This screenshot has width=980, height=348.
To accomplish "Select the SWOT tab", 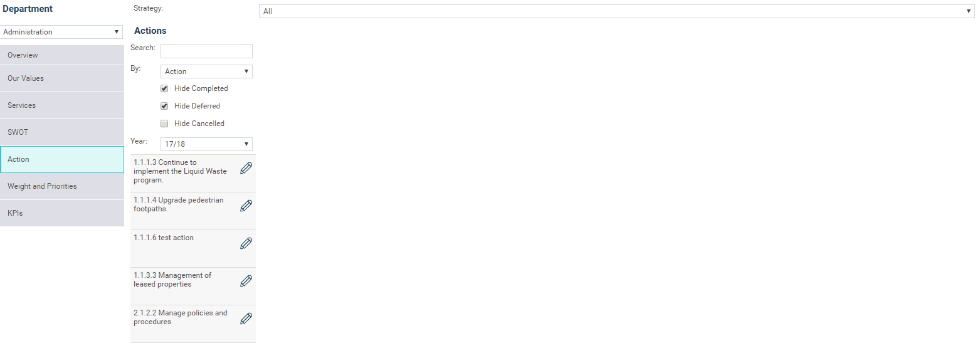I will coord(62,132).
